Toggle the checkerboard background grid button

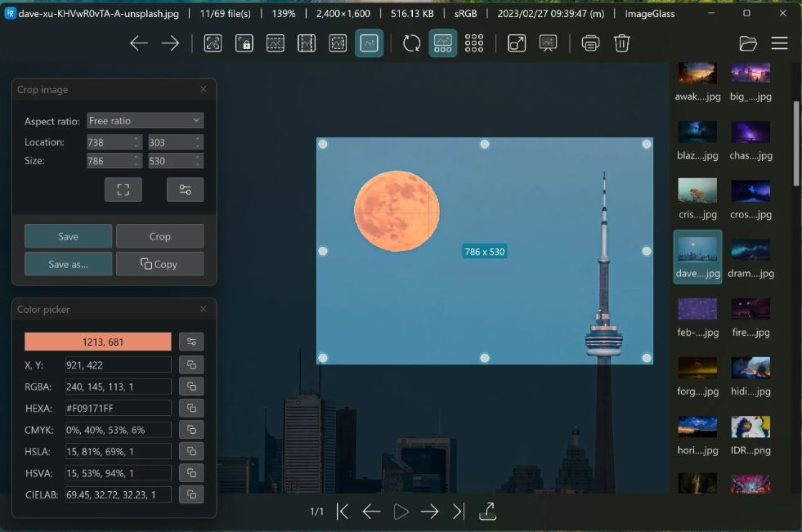click(x=474, y=43)
